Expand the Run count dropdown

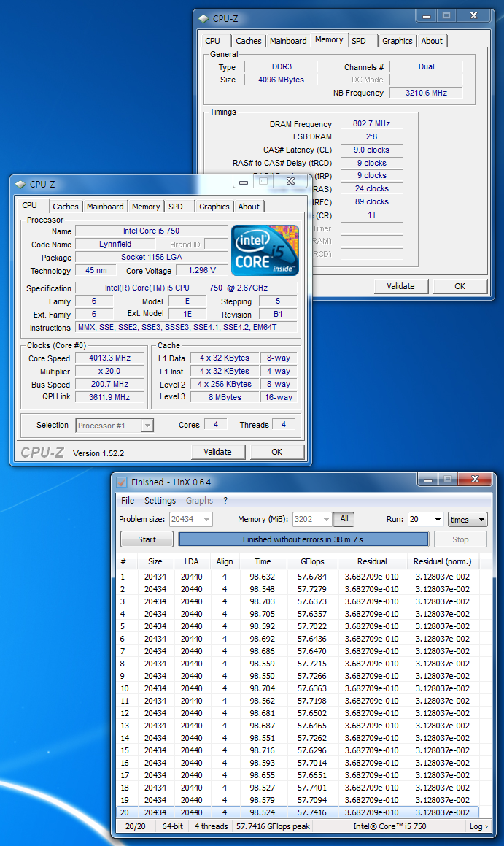438,520
